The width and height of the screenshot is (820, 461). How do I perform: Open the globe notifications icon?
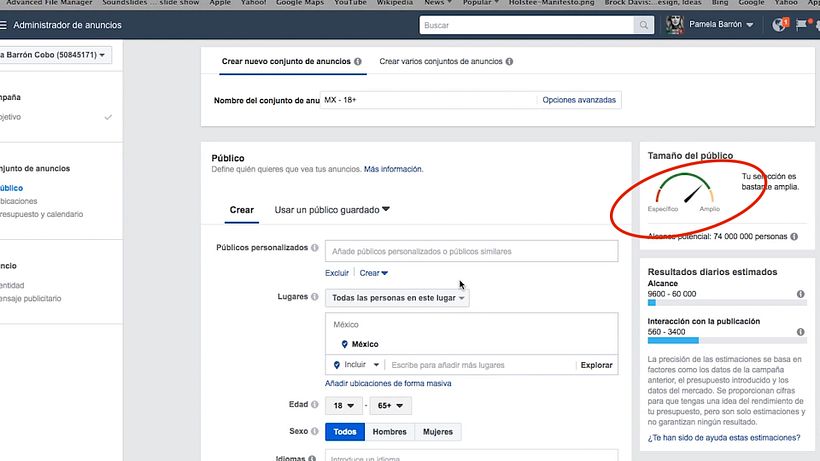[x=779, y=25]
